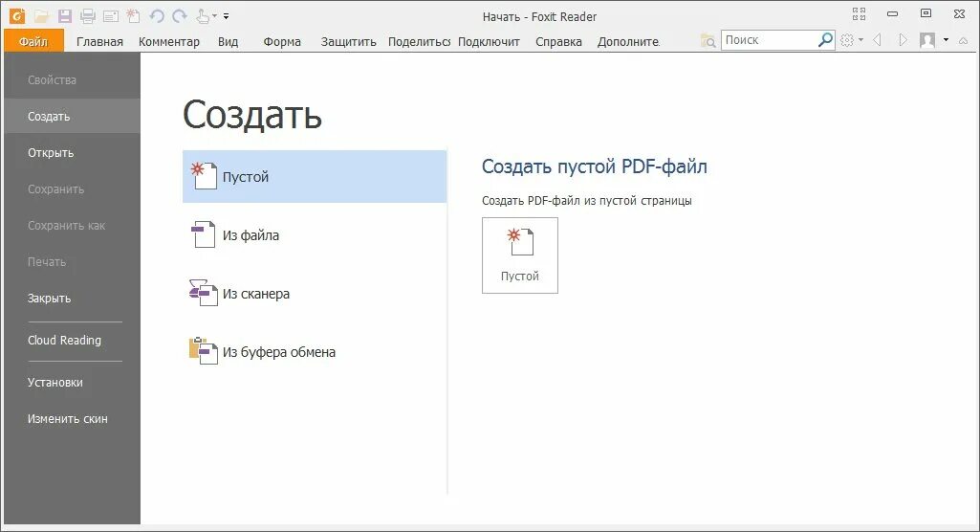Screen dimensions: 980x532
Task: Switch to the Комментар tab
Action: (168, 42)
